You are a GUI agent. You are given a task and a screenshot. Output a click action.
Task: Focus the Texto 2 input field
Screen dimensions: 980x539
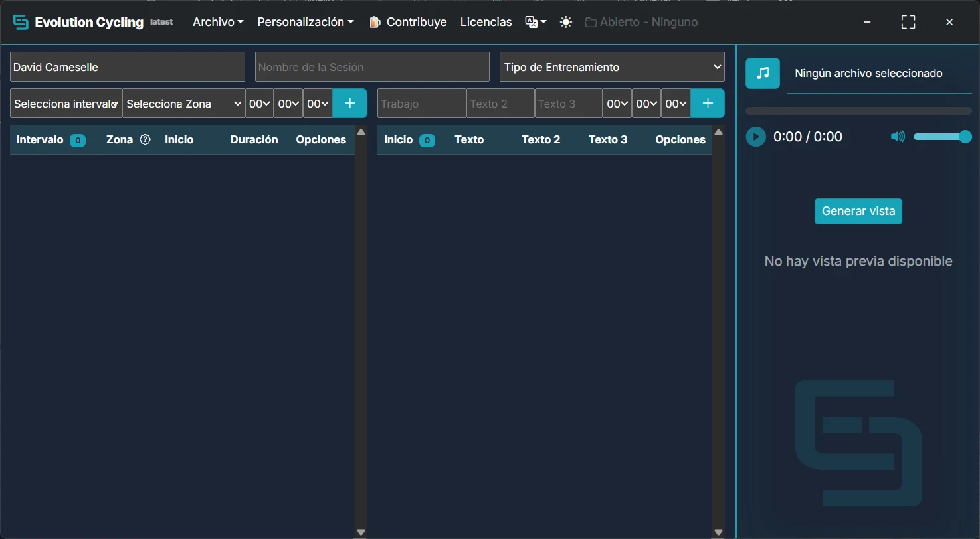point(501,104)
